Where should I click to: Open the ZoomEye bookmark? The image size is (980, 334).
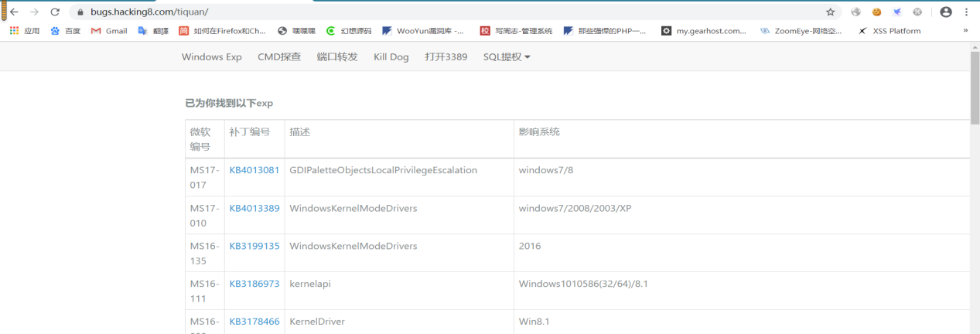pyautogui.click(x=801, y=31)
